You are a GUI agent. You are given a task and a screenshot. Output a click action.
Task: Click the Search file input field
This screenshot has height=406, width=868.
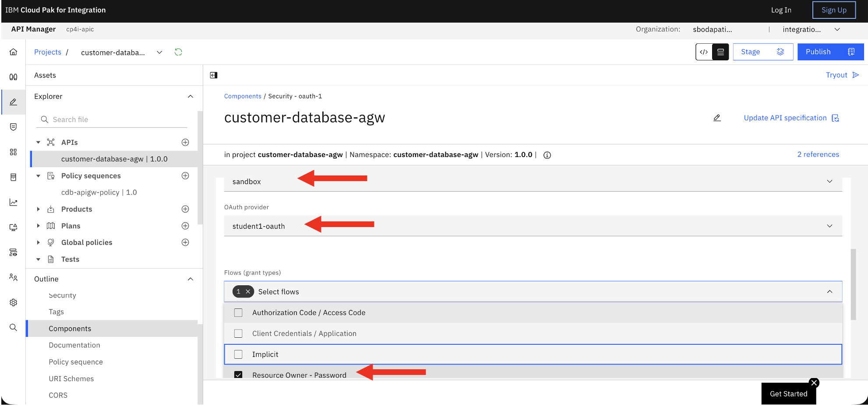click(x=112, y=119)
